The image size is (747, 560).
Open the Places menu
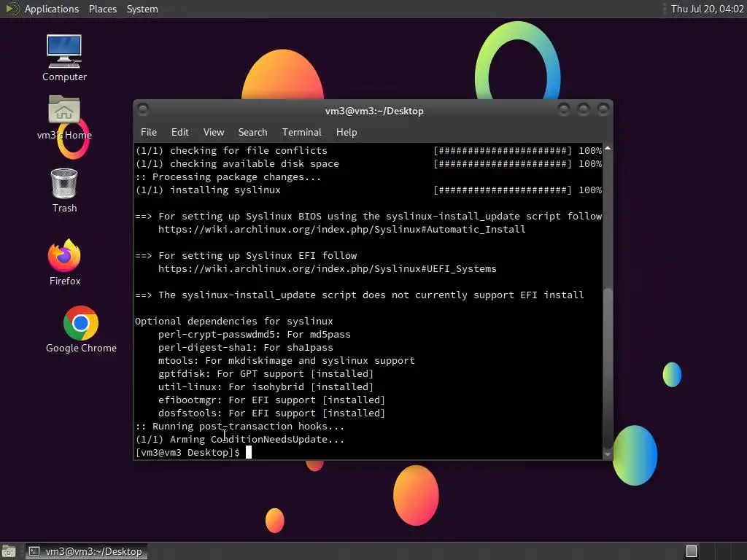[102, 9]
